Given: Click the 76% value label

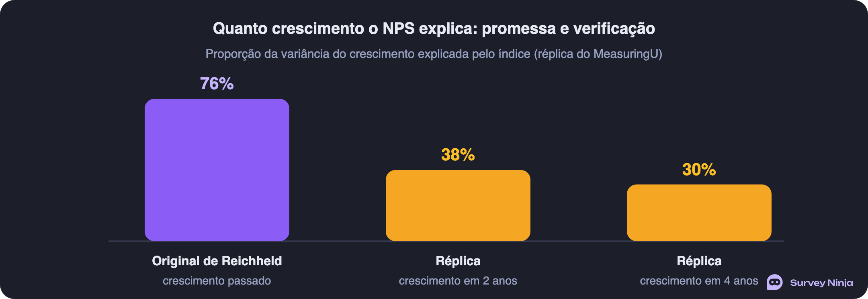Looking at the screenshot, I should 217,84.
